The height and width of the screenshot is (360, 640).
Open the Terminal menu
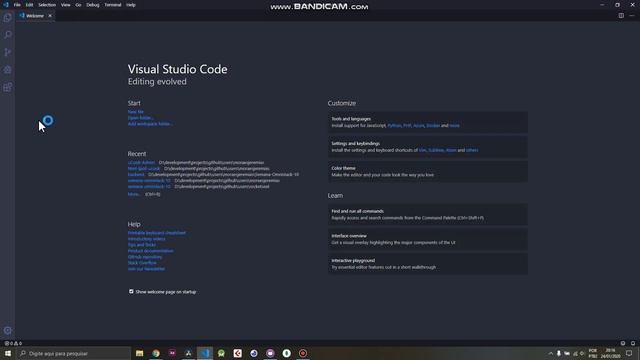coord(113,5)
